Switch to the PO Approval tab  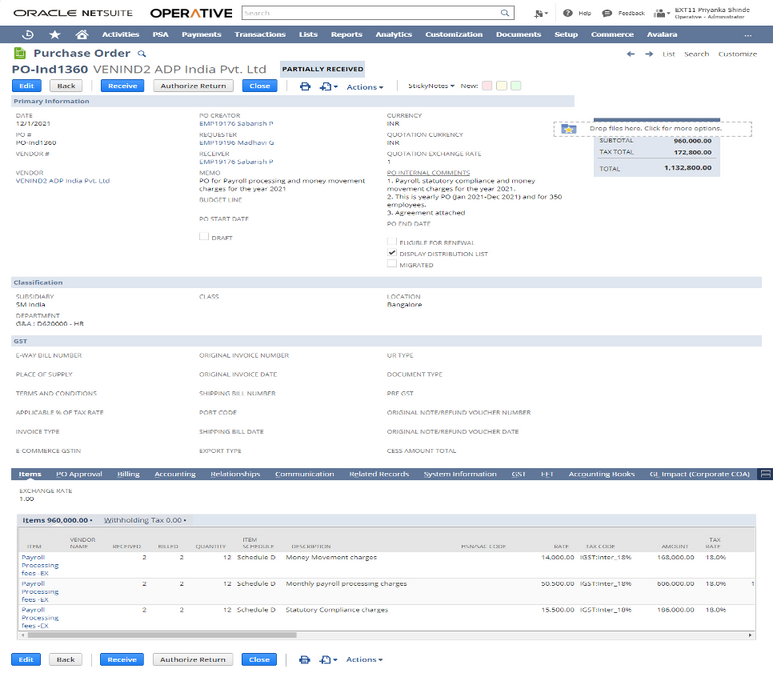(79, 474)
